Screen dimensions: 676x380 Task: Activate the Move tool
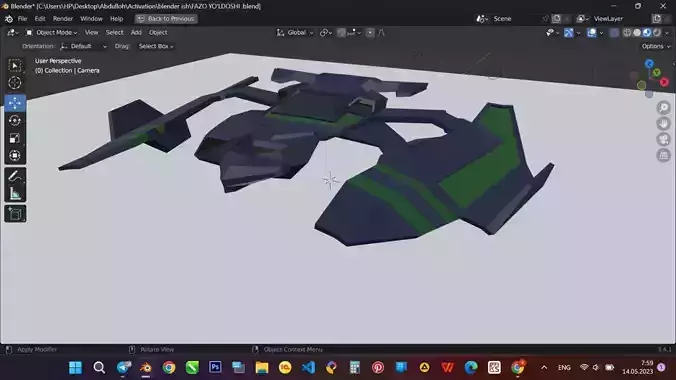coord(15,103)
